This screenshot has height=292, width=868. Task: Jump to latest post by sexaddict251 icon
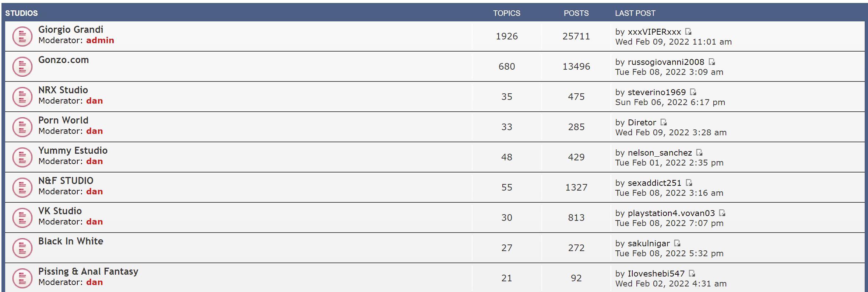point(689,183)
